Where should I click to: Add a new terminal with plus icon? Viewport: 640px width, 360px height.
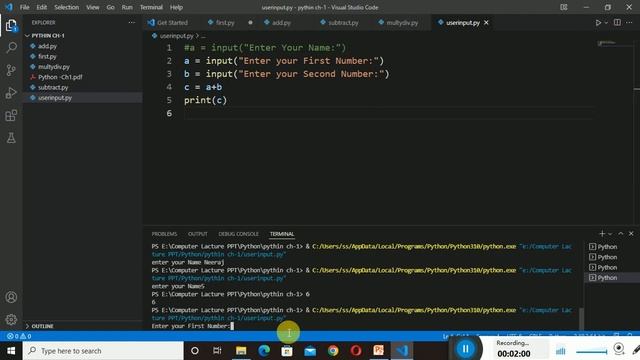coord(602,234)
